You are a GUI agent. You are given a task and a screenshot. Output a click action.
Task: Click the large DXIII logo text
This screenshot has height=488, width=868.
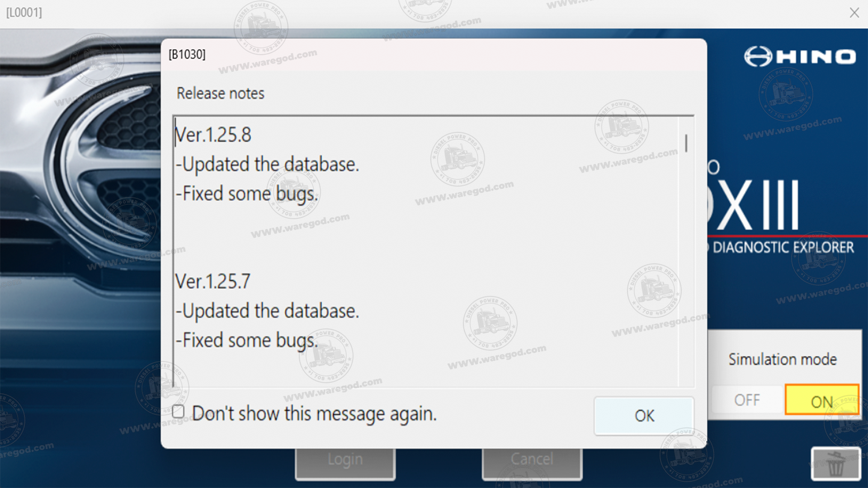pos(754,204)
